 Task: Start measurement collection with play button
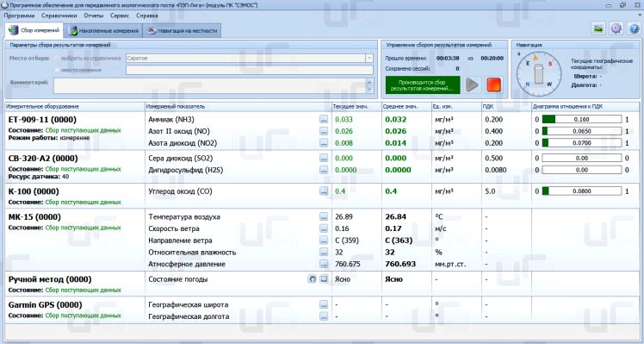[472, 84]
